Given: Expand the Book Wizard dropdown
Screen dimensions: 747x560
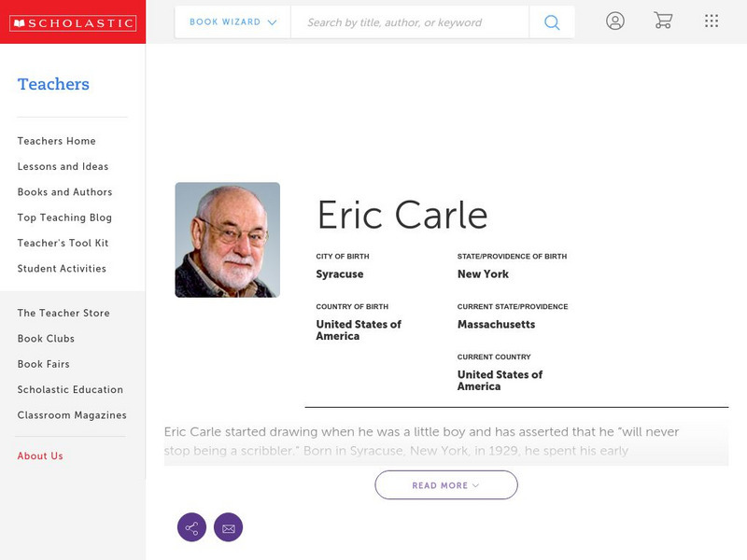Looking at the screenshot, I should tap(233, 22).
